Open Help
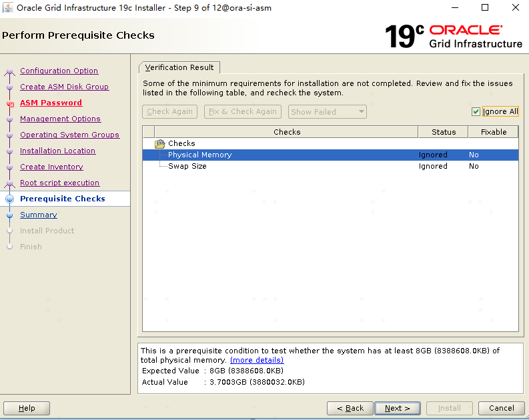This screenshot has height=420, width=529. (x=27, y=408)
